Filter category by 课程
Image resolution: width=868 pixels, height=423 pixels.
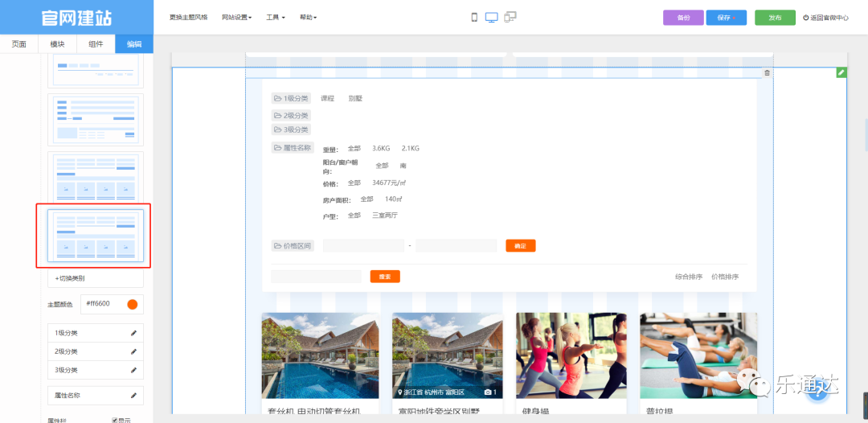(x=328, y=98)
